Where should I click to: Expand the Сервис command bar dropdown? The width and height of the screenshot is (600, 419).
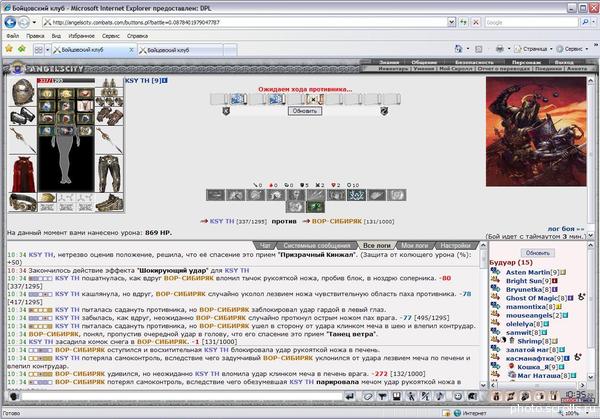572,49
